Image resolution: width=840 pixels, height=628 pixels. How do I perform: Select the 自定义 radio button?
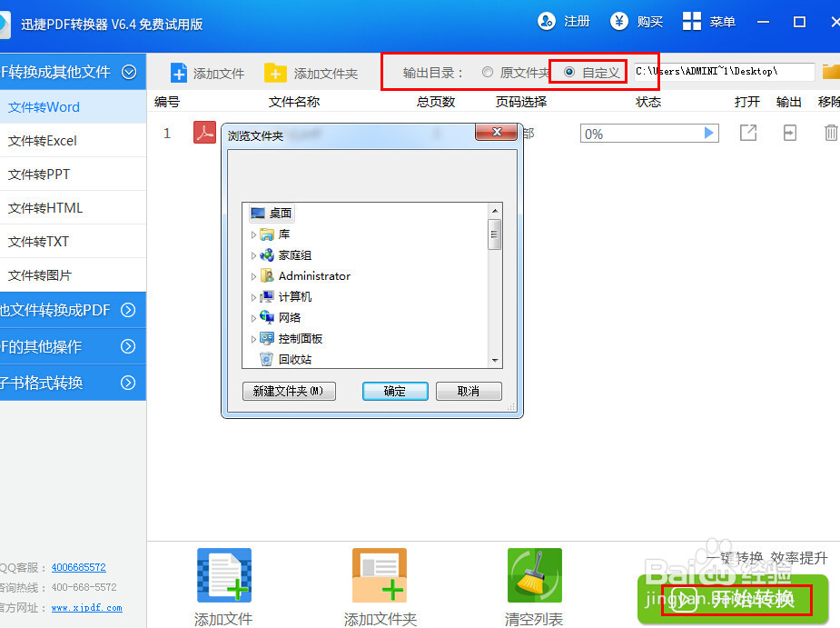coord(569,72)
